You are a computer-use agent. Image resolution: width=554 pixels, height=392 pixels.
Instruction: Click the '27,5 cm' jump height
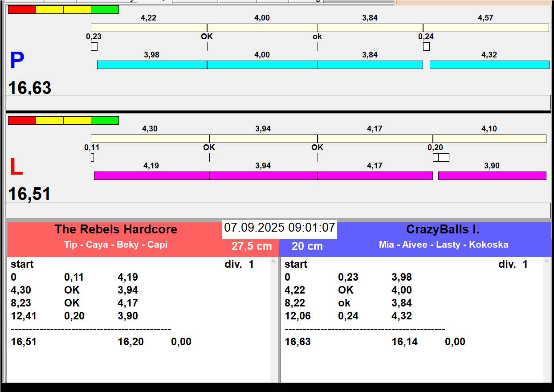(252, 246)
